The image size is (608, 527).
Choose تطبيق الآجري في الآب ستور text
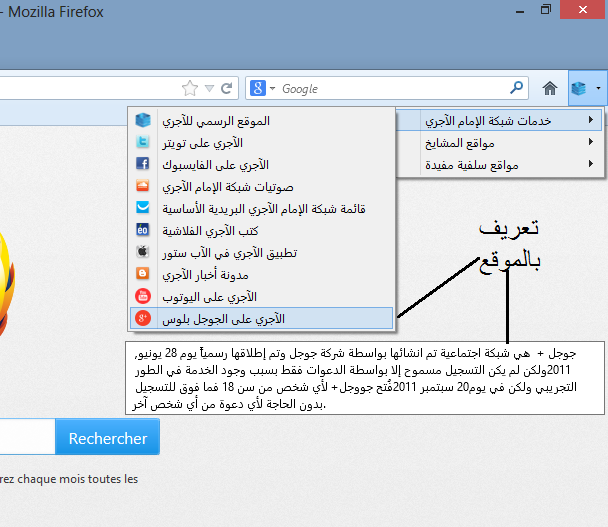[x=230, y=253]
